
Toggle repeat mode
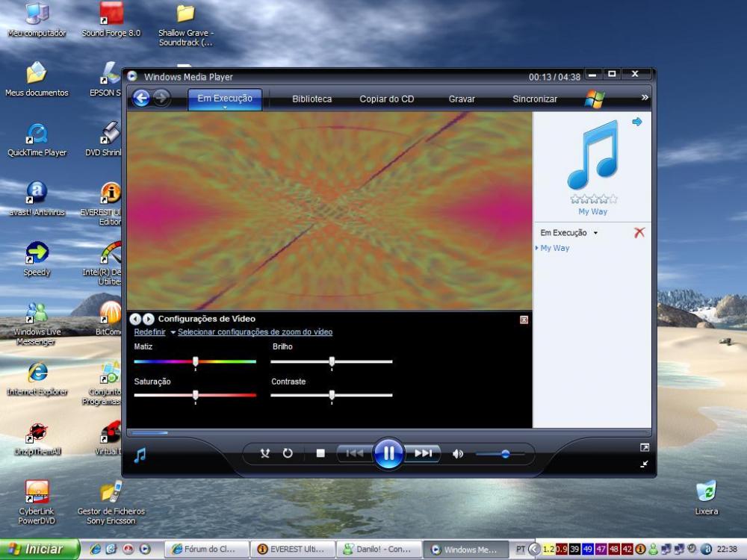coord(288,453)
